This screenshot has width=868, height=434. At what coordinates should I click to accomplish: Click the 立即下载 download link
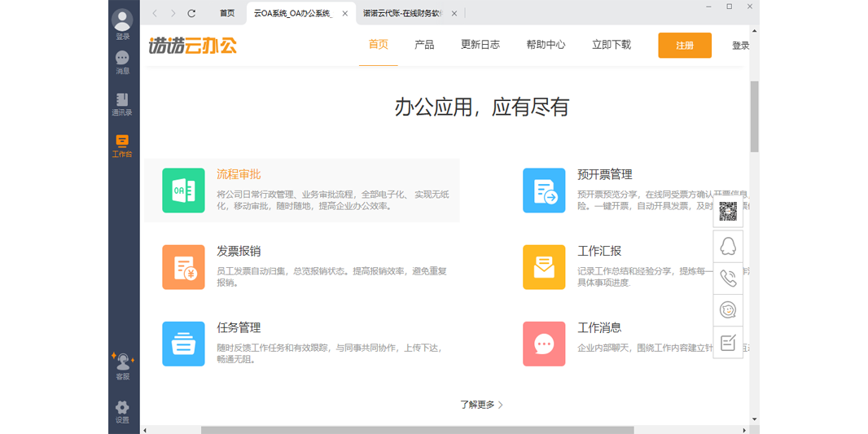pyautogui.click(x=612, y=45)
